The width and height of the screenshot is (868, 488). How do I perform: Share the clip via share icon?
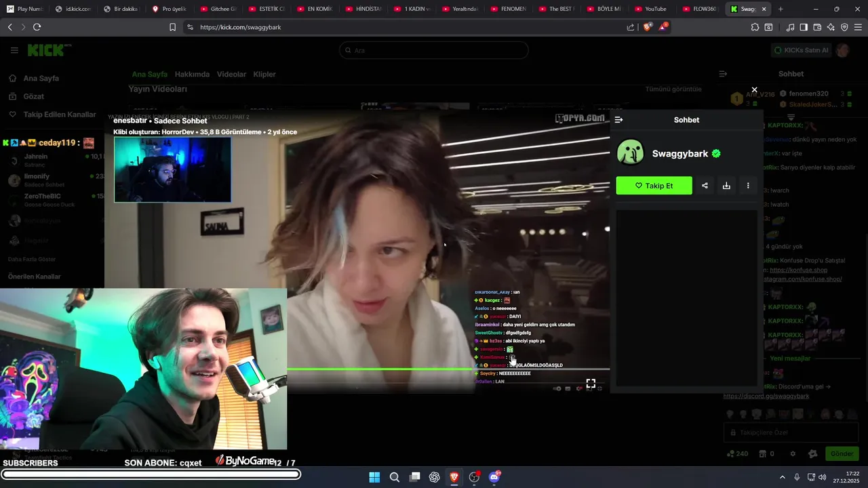705,186
